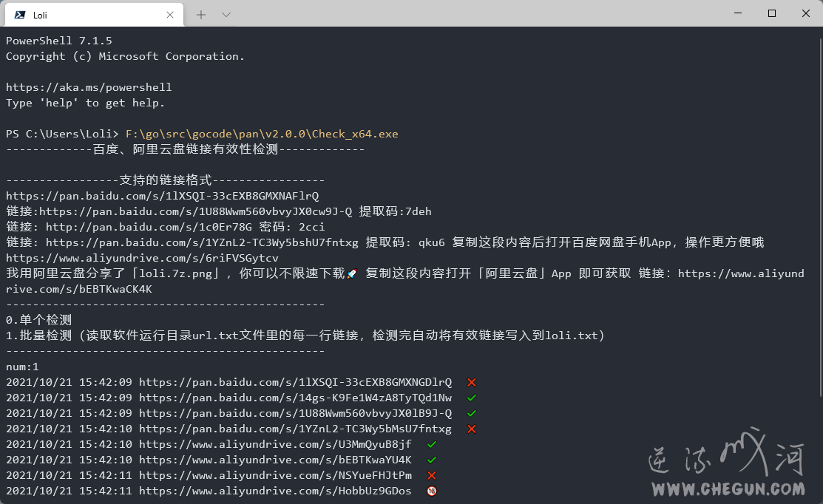The height and width of the screenshot is (504, 823).
Task: Click the Check_x64.exe command path
Action: pyautogui.click(x=262, y=134)
